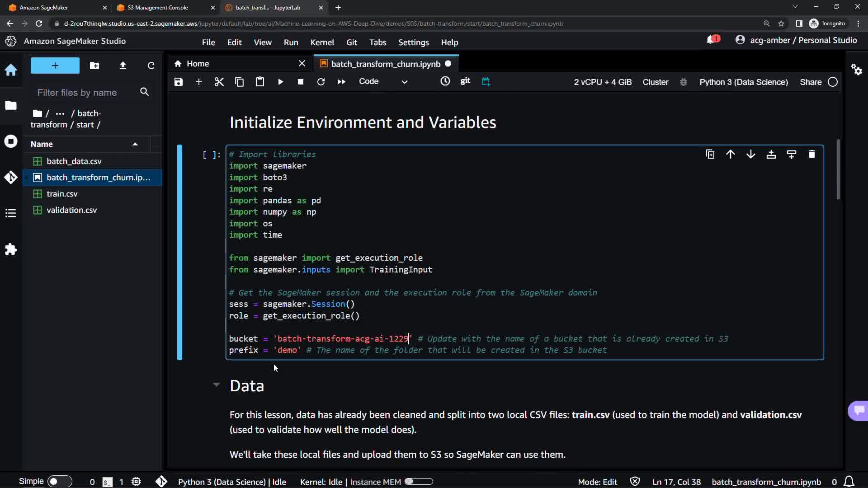Delete the cell with the trash icon

pyautogui.click(x=812, y=155)
